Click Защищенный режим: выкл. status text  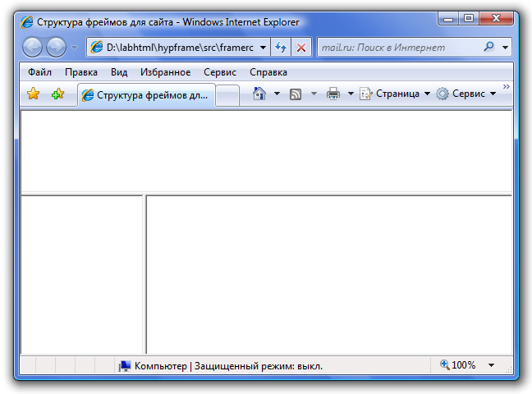(258, 366)
